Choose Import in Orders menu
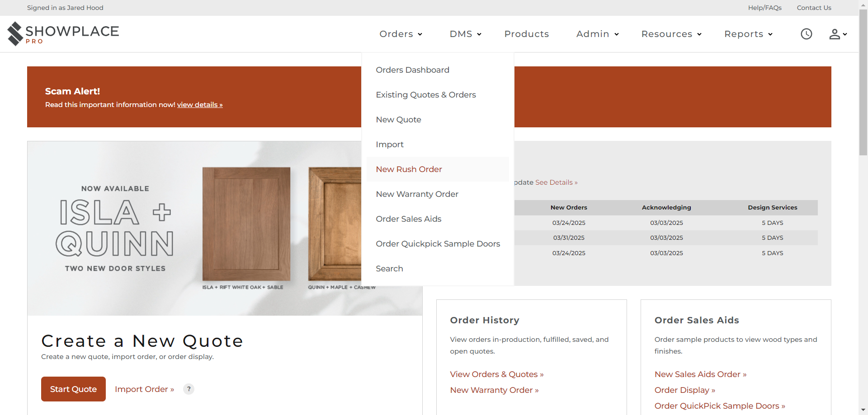The width and height of the screenshot is (868, 415). point(438,144)
